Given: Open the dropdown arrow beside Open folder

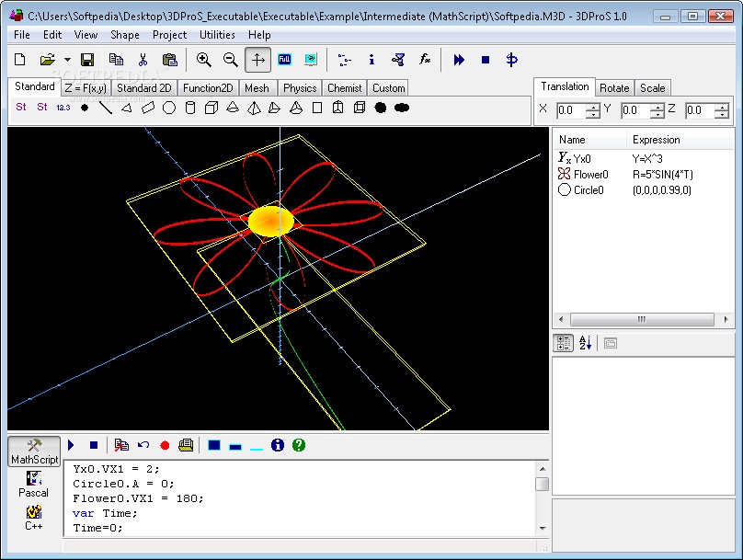Looking at the screenshot, I should [67, 60].
